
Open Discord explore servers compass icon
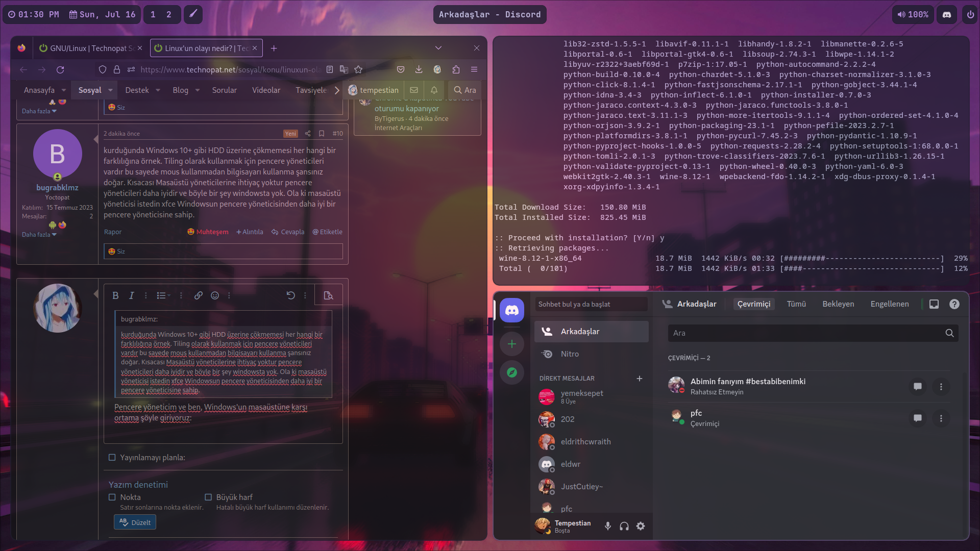click(512, 372)
